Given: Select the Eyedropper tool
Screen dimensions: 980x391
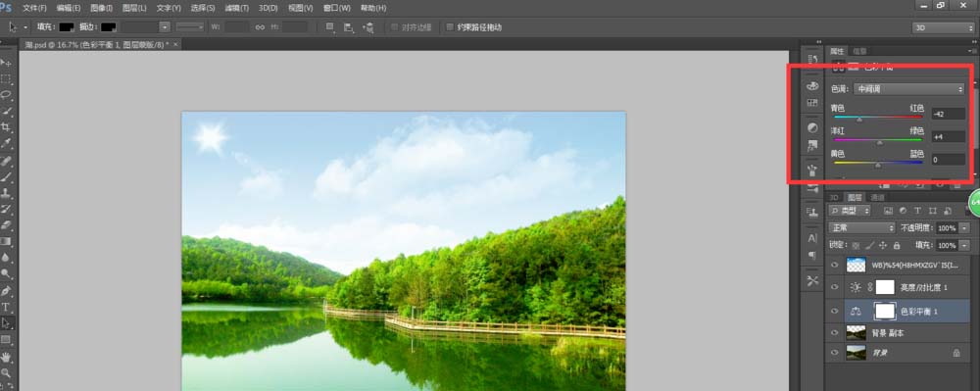Looking at the screenshot, I should click(6, 144).
